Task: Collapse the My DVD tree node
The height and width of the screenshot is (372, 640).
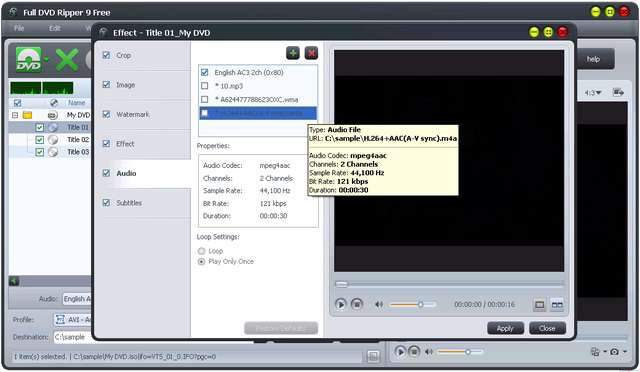Action: [15, 115]
